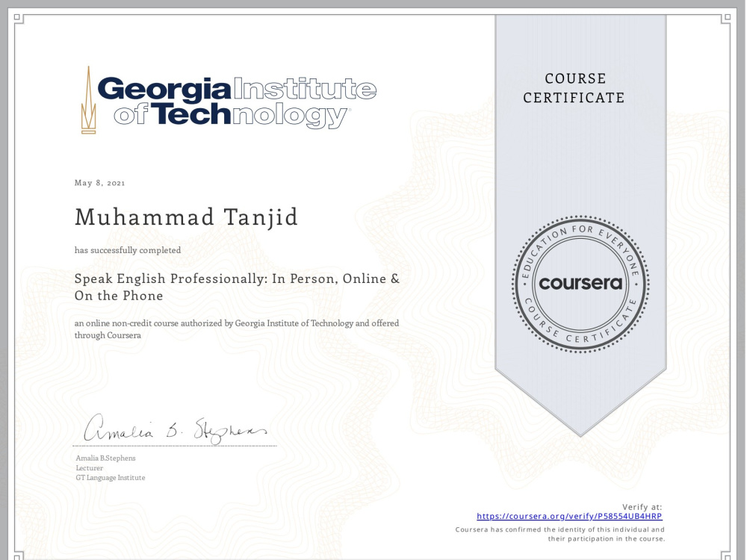Click 'GT Language Institute' text

click(x=111, y=478)
